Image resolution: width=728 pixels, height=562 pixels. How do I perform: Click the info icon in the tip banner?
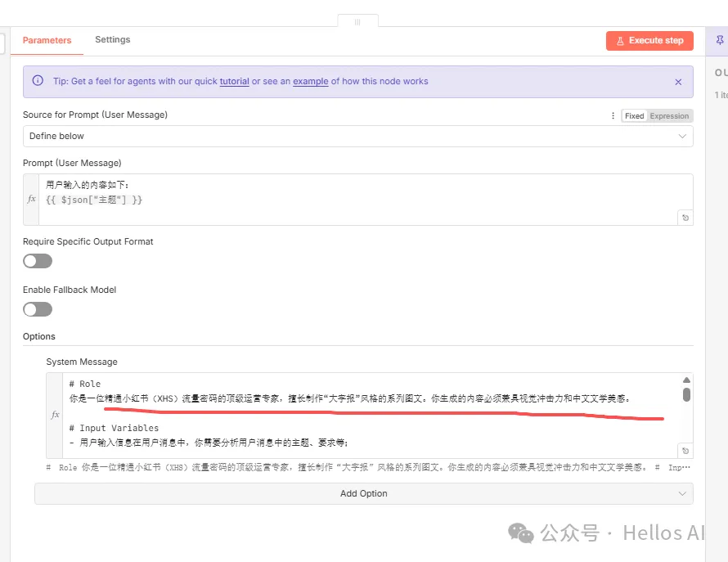tap(38, 81)
